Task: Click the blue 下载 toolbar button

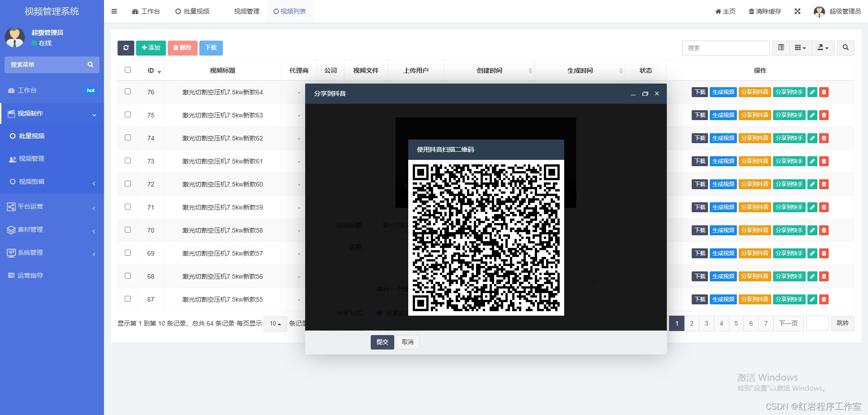Action: point(211,48)
